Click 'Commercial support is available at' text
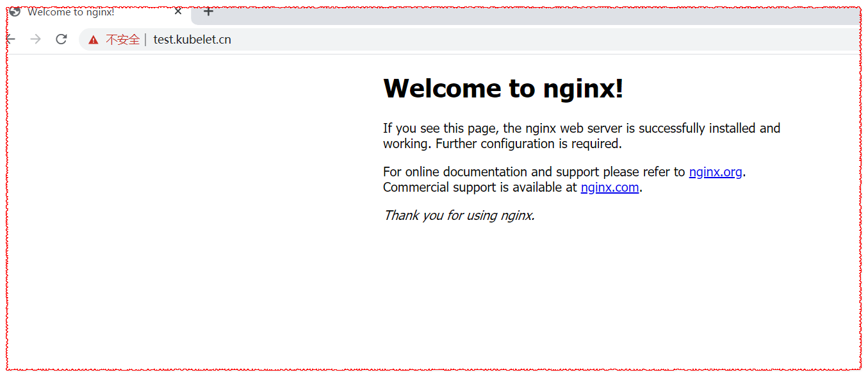The width and height of the screenshot is (868, 377). 480,187
